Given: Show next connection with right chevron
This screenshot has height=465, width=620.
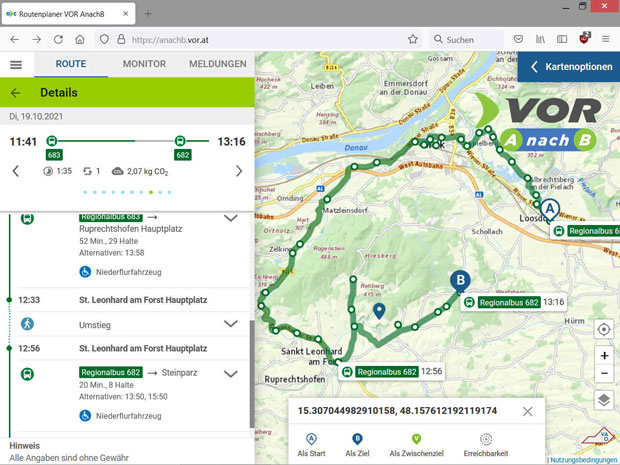Looking at the screenshot, I should (x=239, y=171).
